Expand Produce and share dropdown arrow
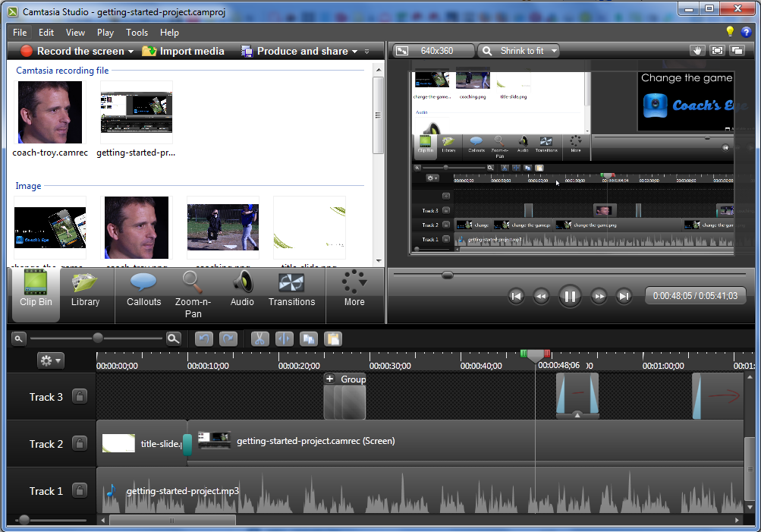The width and height of the screenshot is (761, 532). coord(355,52)
